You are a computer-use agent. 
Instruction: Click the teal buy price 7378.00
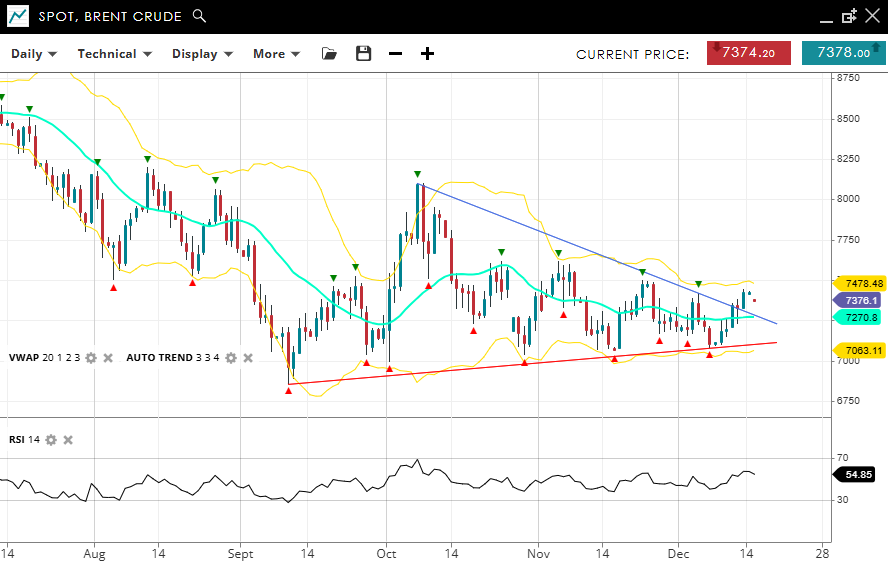843,53
